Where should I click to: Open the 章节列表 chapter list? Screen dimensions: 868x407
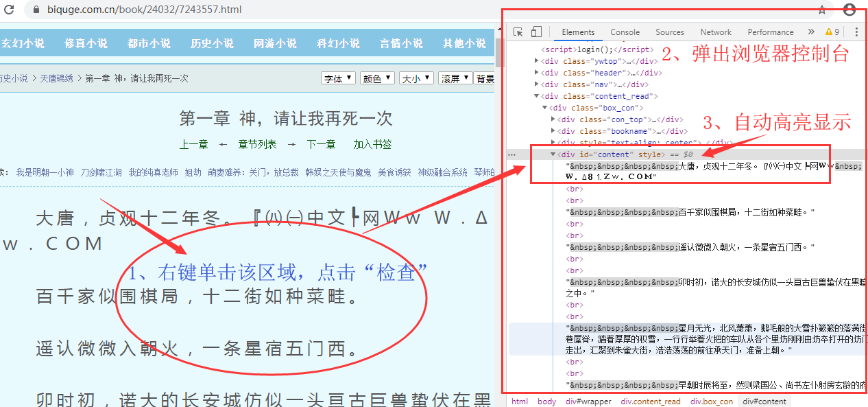[257, 144]
